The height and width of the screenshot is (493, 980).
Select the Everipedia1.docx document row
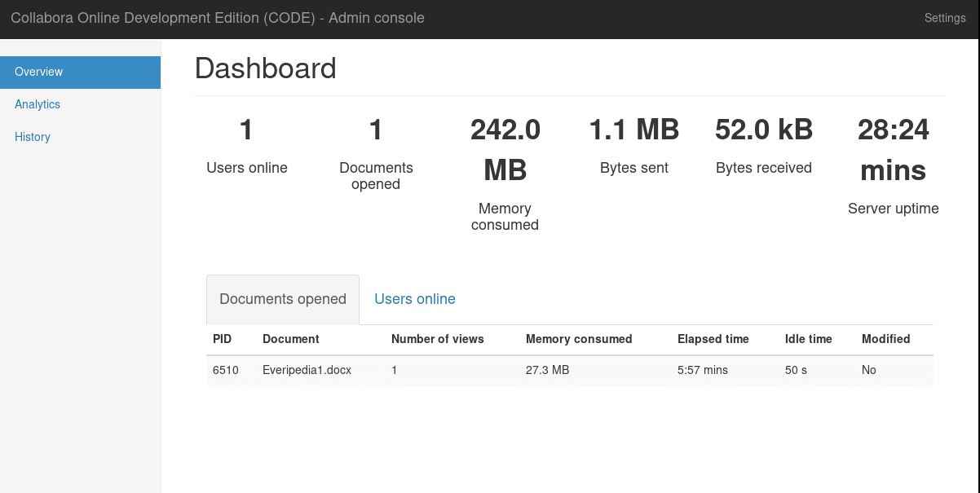pos(307,370)
